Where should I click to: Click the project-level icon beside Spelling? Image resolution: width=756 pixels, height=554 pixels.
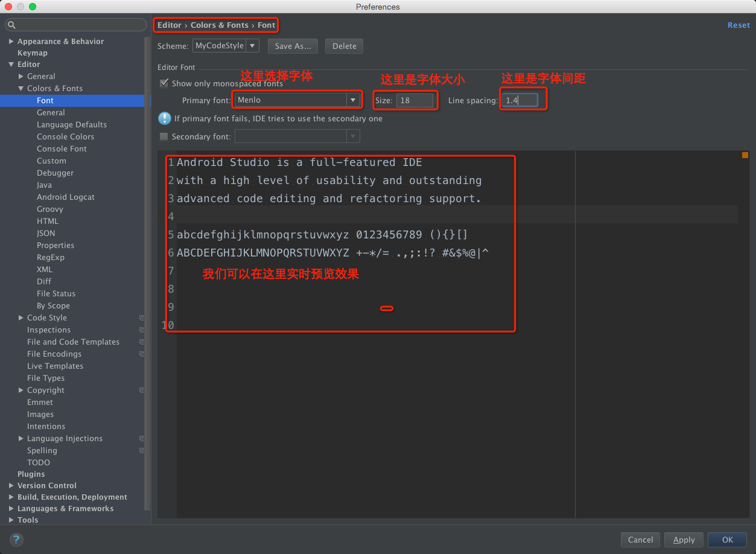click(142, 451)
